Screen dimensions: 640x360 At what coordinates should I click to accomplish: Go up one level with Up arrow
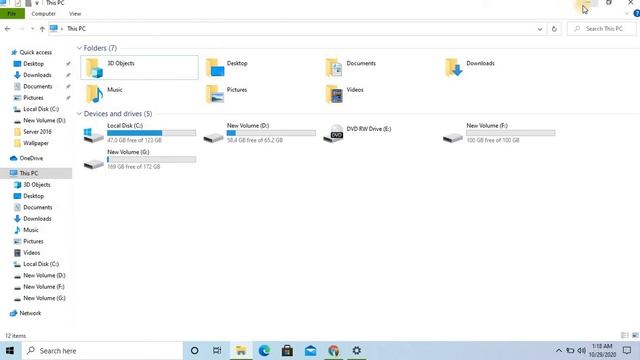point(42,29)
